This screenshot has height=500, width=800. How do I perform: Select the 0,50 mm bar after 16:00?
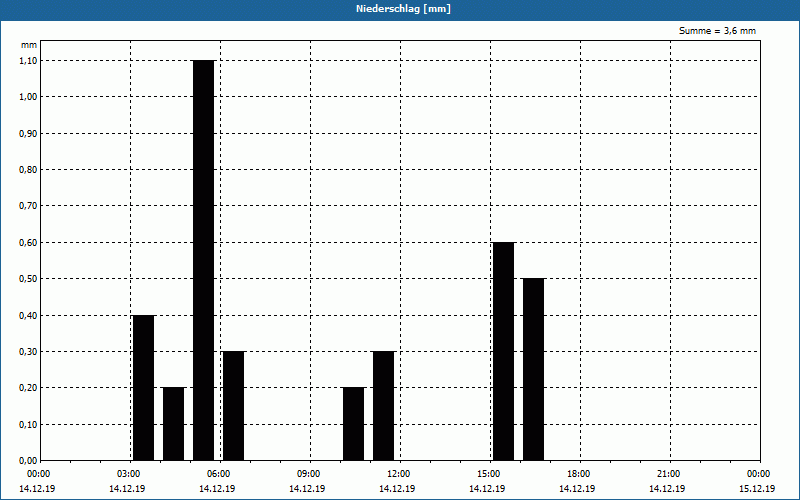click(x=534, y=369)
